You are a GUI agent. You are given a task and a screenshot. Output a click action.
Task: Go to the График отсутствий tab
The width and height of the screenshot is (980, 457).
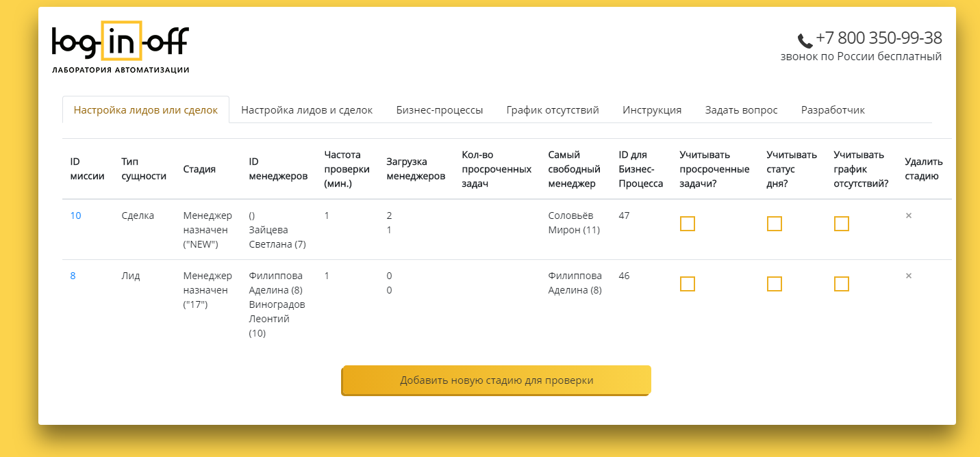[553, 110]
